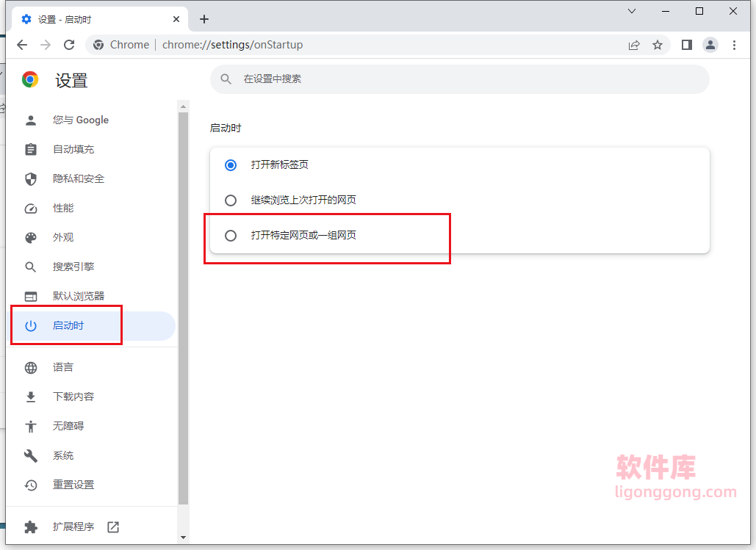Toggle the browser side panel icon
The height and width of the screenshot is (550, 756).
coord(687,45)
